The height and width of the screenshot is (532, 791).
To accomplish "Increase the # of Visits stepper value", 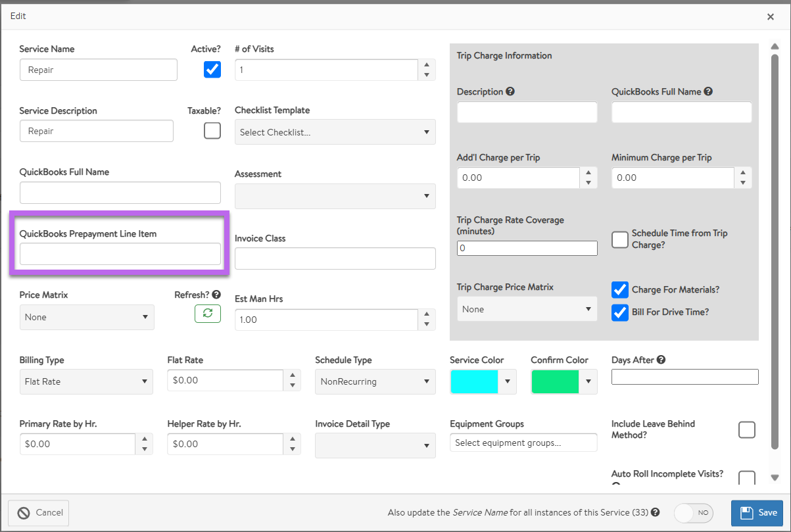I will [427, 64].
